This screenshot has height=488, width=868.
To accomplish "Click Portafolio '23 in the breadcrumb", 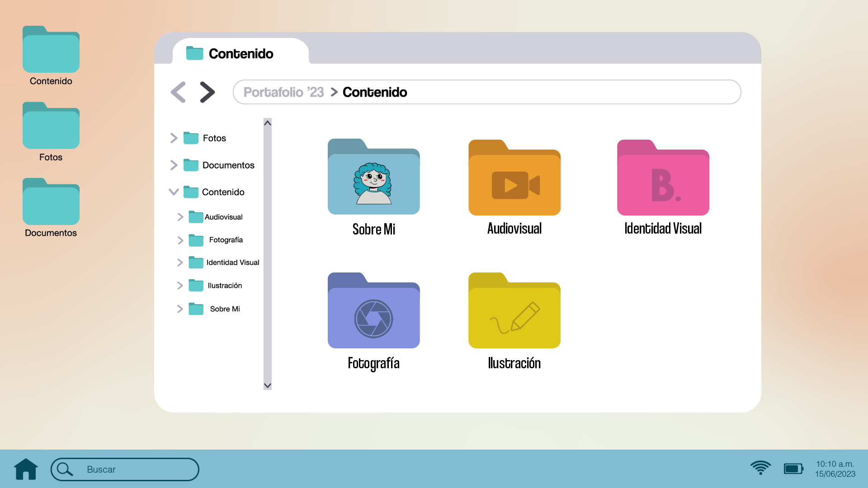I will 283,92.
